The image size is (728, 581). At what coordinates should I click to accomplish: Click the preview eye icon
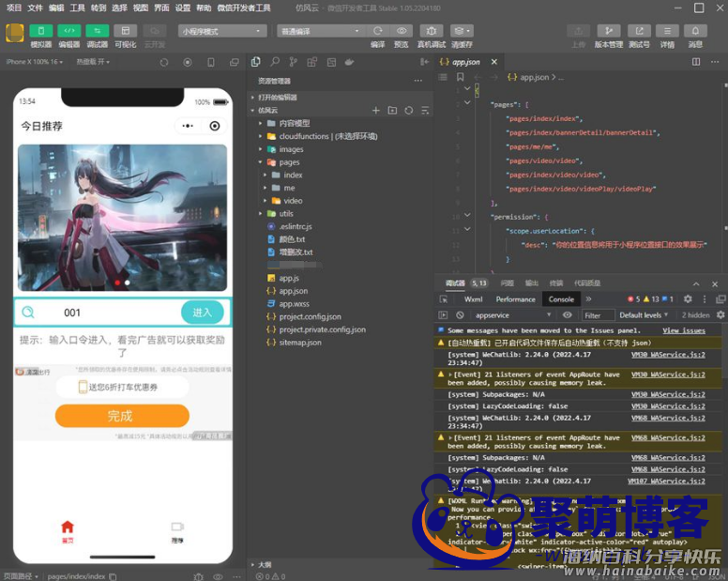tap(402, 31)
